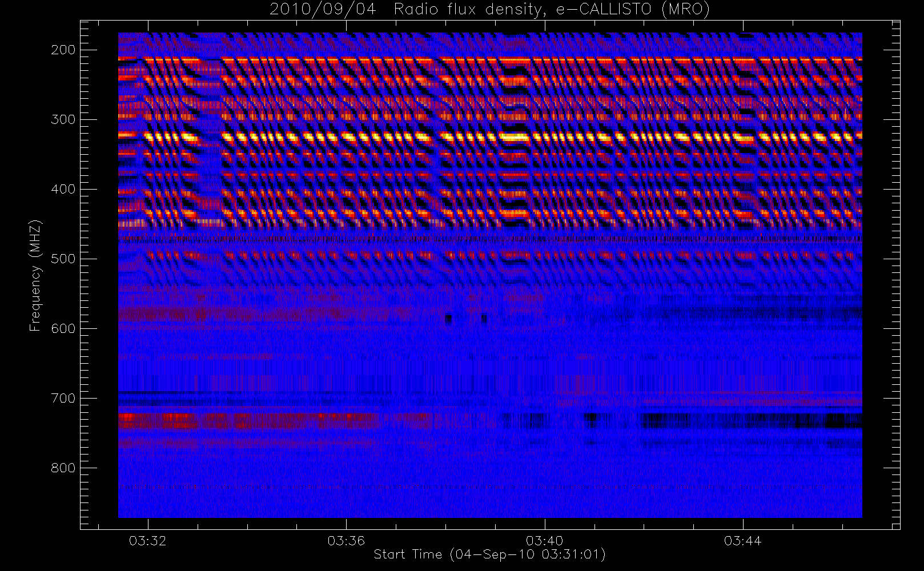This screenshot has width=924, height=571.
Task: Click the 200 frequency tick label
Action: click(63, 50)
